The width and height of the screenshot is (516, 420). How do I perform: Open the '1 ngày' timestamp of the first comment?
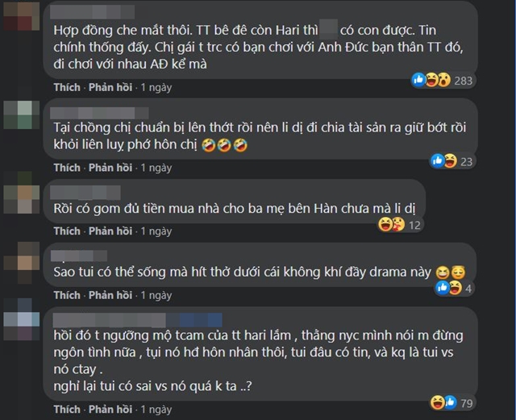(x=156, y=87)
